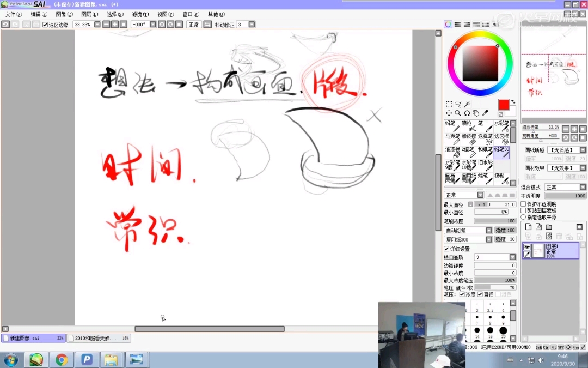This screenshot has height=368, width=588.
Task: Create a new pen-tool linework layer
Action: click(x=538, y=227)
